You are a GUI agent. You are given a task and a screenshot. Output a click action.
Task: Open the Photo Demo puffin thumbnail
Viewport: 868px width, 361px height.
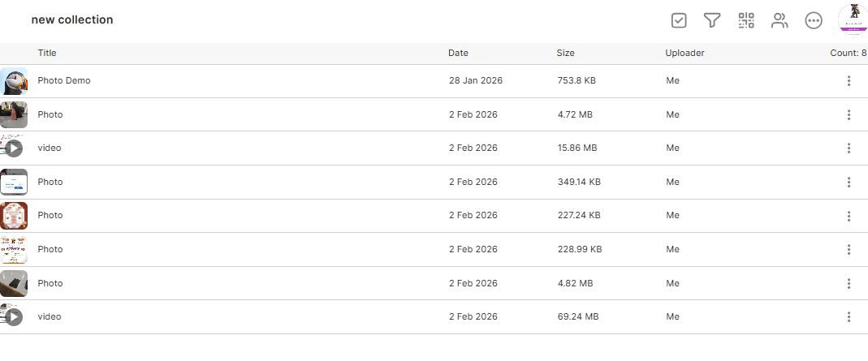[x=14, y=81]
